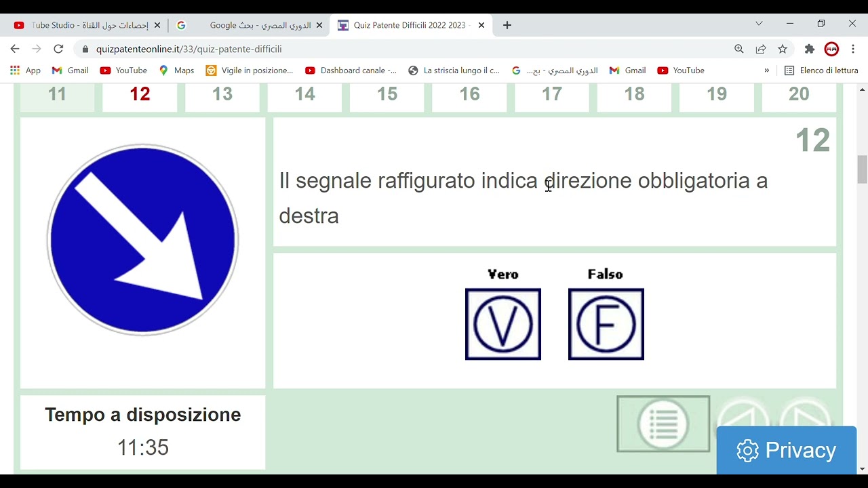Viewport: 868px width, 488px height.
Task: Open the Extensions puzzle icon
Action: [810, 49]
